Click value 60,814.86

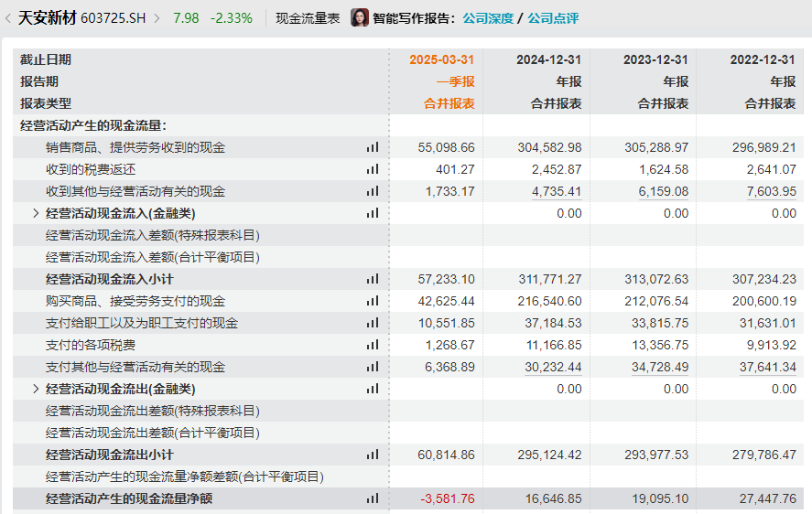click(447, 455)
